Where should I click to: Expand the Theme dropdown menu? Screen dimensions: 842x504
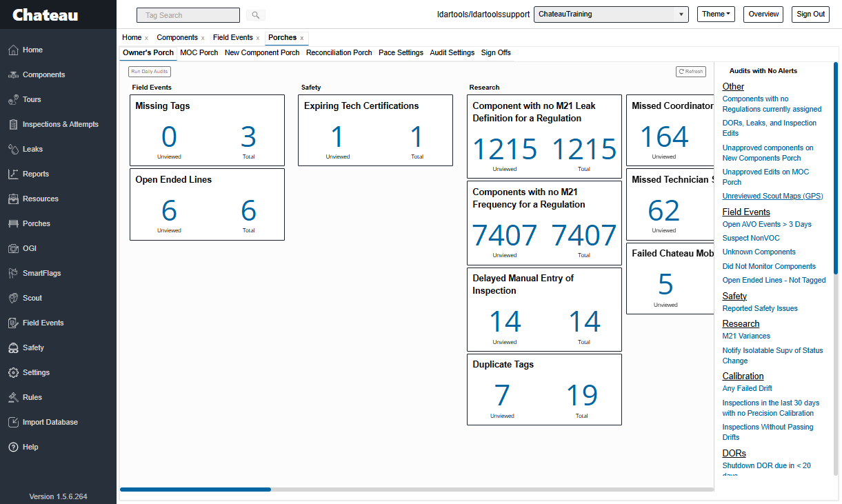pyautogui.click(x=716, y=14)
